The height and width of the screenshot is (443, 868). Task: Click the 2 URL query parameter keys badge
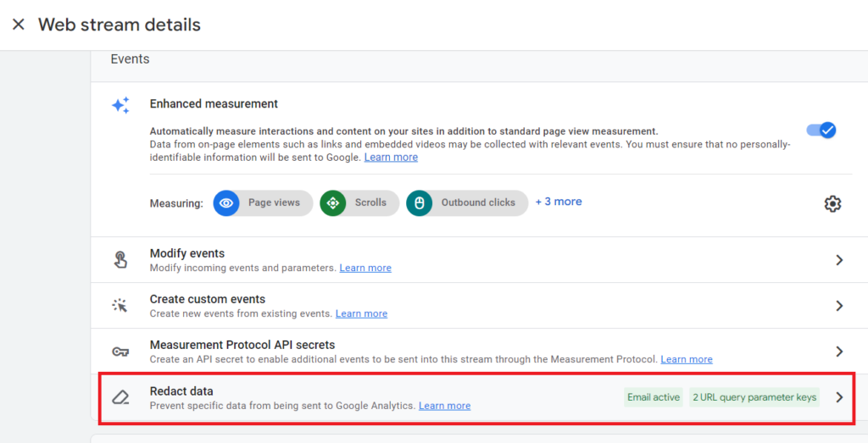(x=754, y=397)
